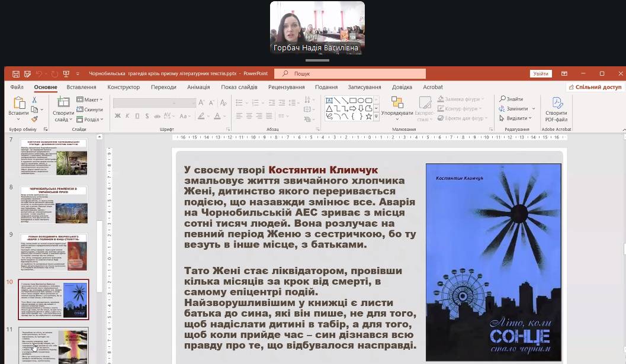Toggle text shadow S formatting

[147, 116]
